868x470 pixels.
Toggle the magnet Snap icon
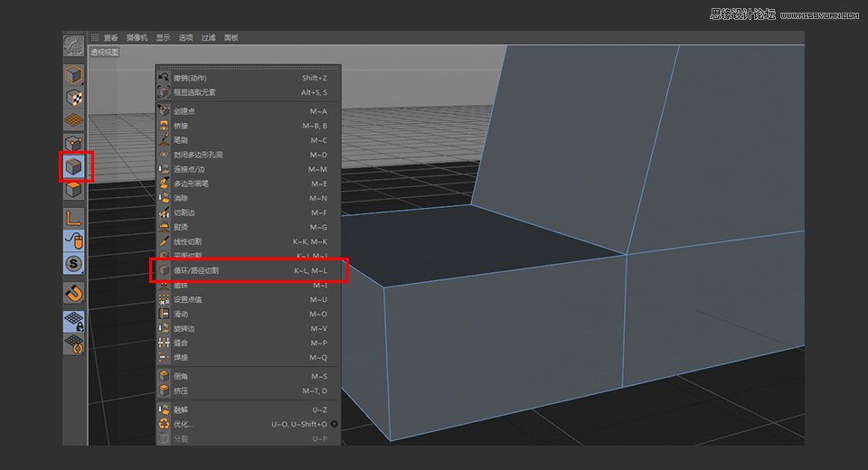(x=73, y=293)
